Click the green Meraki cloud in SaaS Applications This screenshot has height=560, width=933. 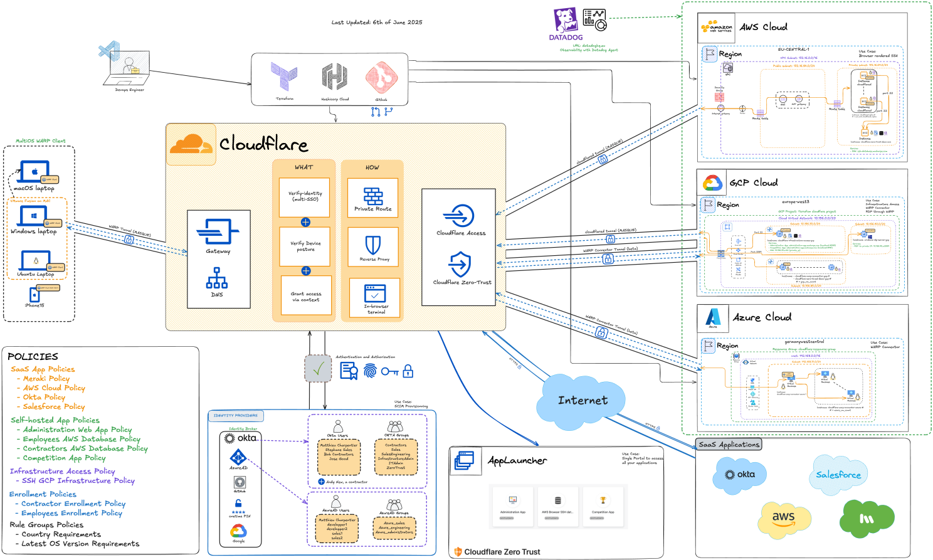(867, 518)
